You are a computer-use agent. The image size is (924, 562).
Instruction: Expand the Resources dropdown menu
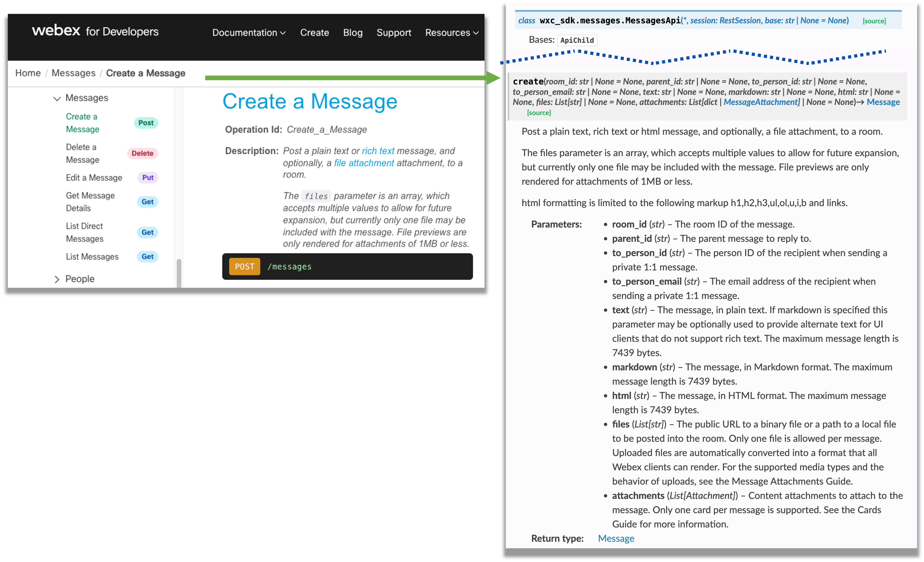pyautogui.click(x=451, y=33)
